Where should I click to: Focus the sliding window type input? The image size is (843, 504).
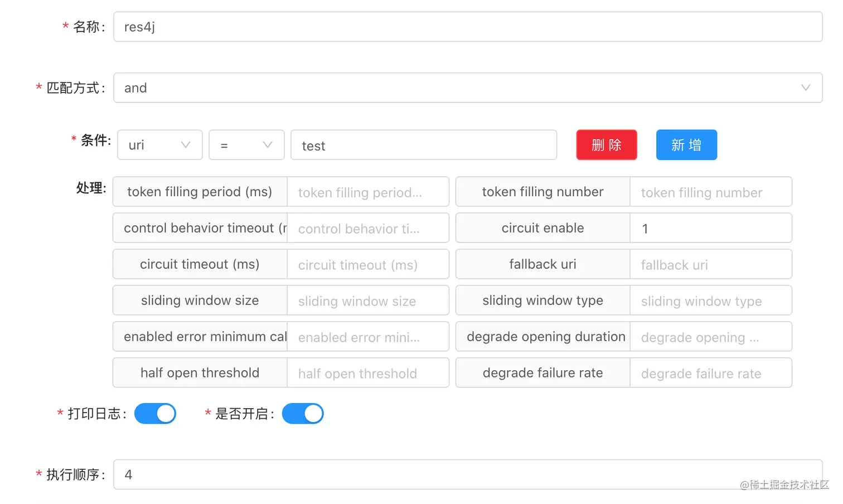tap(711, 301)
